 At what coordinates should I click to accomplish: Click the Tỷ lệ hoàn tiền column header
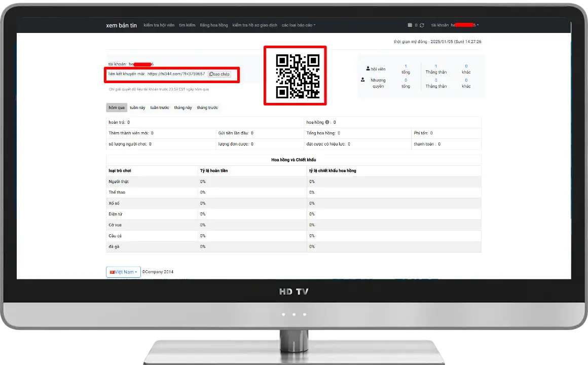tap(214, 171)
